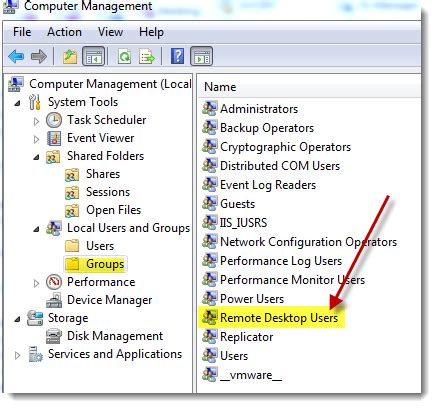Viewport: 436px width, 408px height.
Task: Click the Device Manager icon
Action: 54,300
